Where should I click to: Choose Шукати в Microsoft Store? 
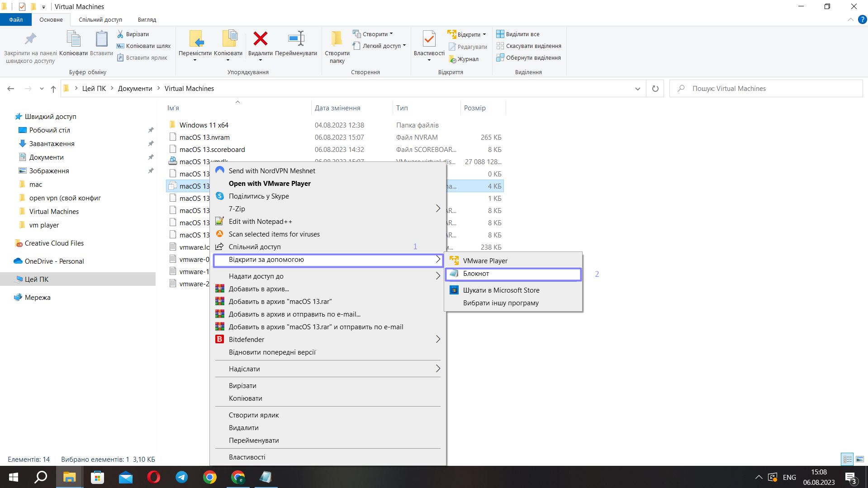pos(513,290)
